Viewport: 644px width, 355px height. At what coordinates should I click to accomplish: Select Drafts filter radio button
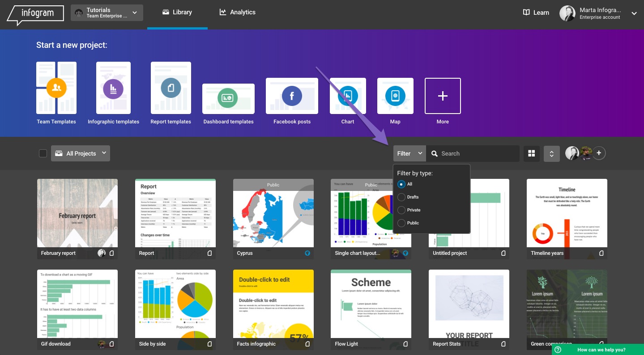401,197
